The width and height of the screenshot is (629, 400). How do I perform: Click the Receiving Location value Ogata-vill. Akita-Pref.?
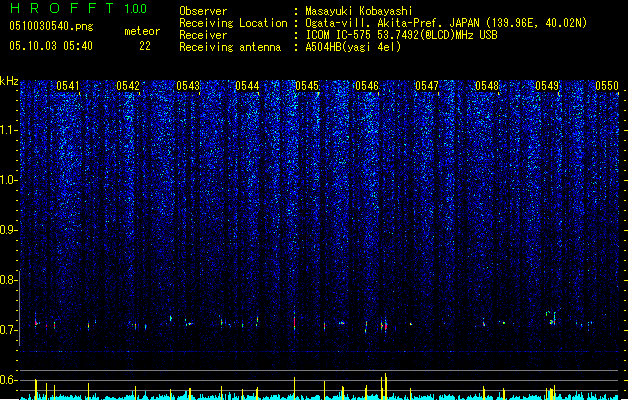click(x=375, y=23)
